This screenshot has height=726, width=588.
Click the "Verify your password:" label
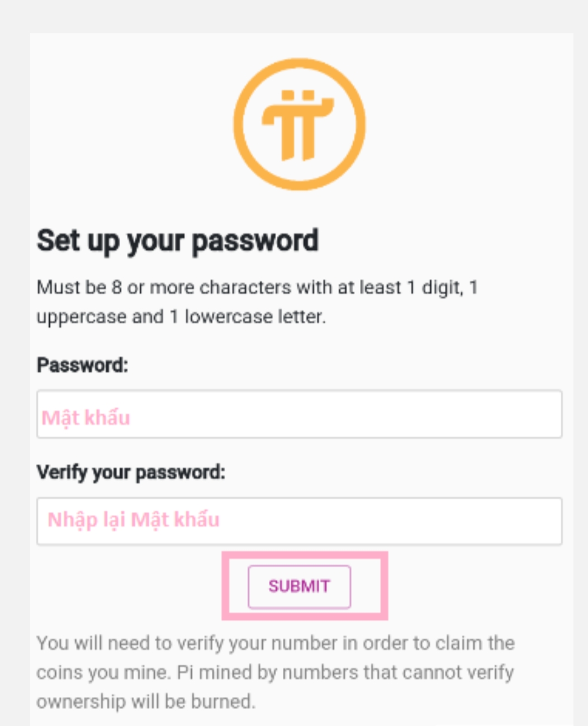pos(131,473)
